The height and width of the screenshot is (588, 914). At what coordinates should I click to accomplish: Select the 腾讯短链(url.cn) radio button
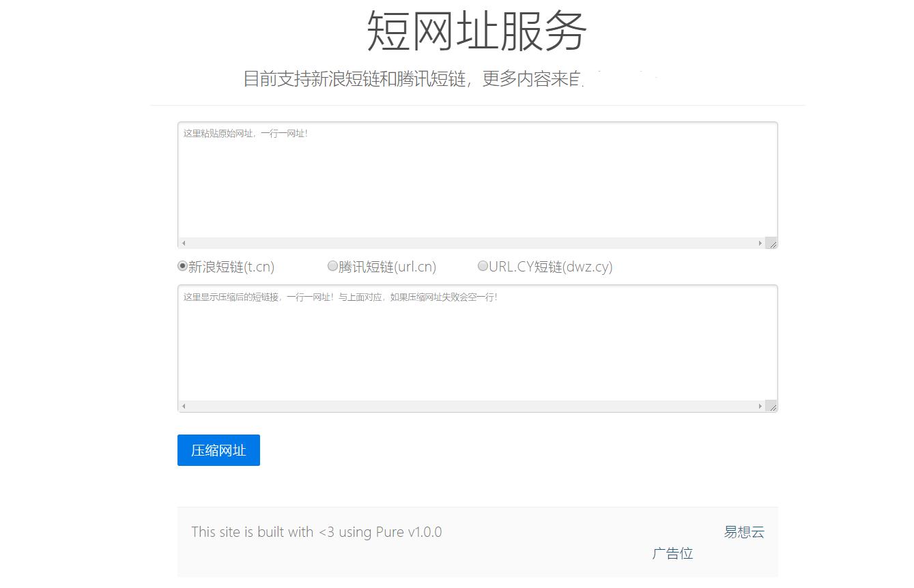(332, 266)
